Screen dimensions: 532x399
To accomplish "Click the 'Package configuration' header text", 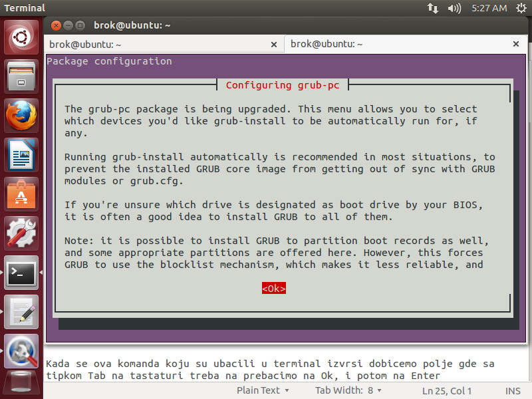I will click(x=109, y=61).
